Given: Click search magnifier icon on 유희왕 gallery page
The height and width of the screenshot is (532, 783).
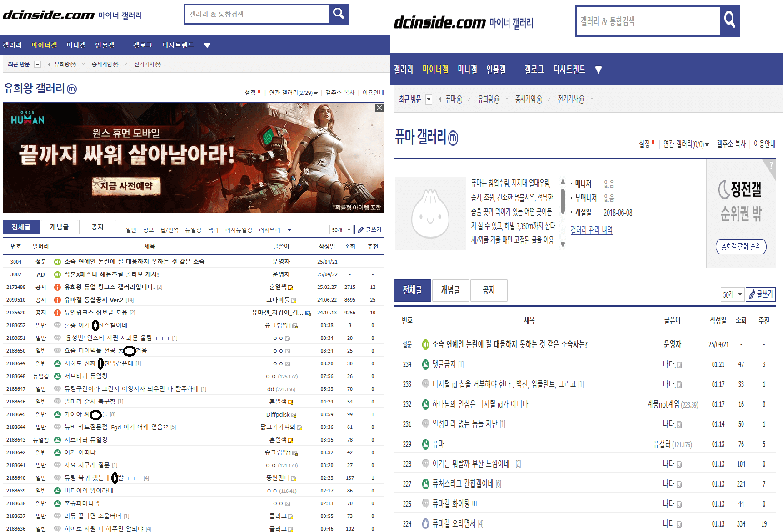Looking at the screenshot, I should click(x=339, y=14).
